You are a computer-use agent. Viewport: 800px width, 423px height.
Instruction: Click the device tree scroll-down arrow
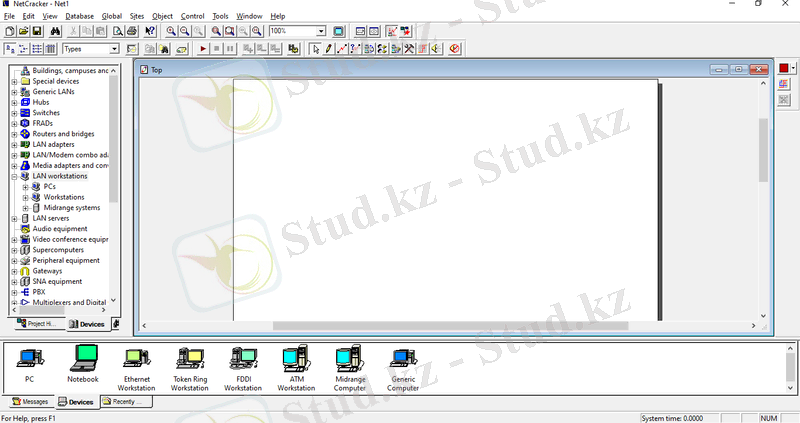point(113,301)
